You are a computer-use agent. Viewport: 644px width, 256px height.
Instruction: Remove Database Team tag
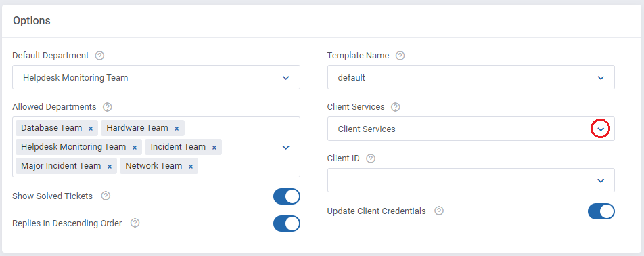click(91, 129)
